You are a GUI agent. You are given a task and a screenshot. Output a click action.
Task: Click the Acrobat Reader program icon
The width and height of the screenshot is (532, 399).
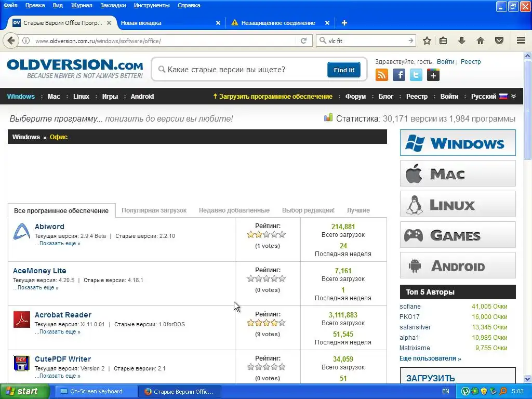pos(22,320)
